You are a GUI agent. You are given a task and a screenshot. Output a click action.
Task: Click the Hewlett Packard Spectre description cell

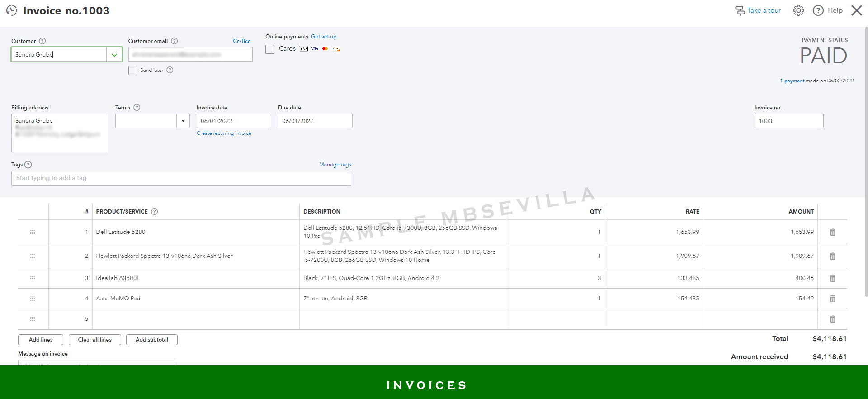point(403,256)
